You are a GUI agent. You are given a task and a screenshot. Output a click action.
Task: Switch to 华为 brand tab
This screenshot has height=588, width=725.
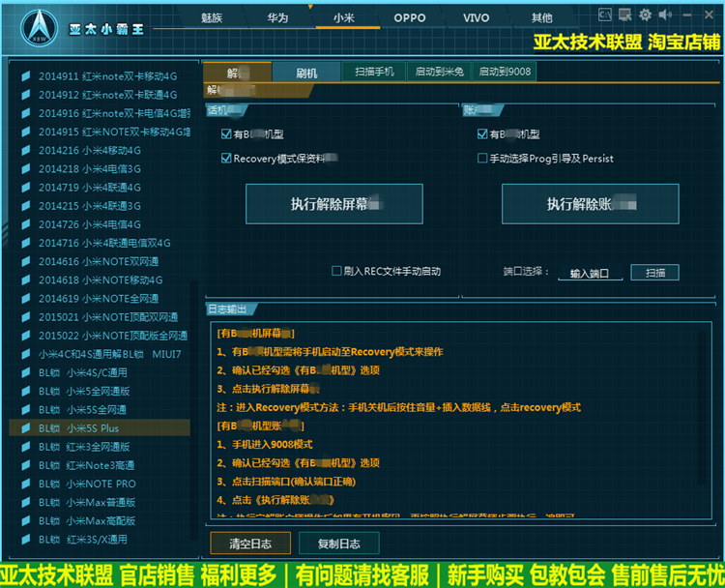[x=277, y=17]
